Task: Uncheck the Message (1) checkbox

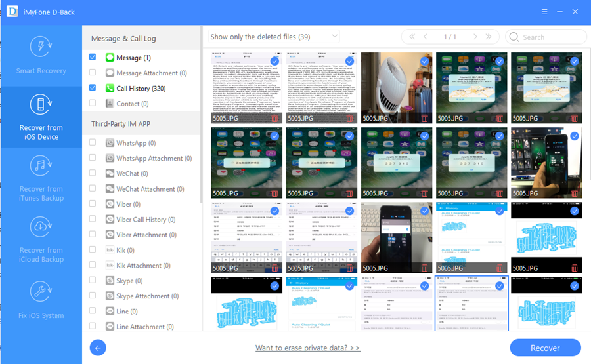Action: pyautogui.click(x=93, y=57)
